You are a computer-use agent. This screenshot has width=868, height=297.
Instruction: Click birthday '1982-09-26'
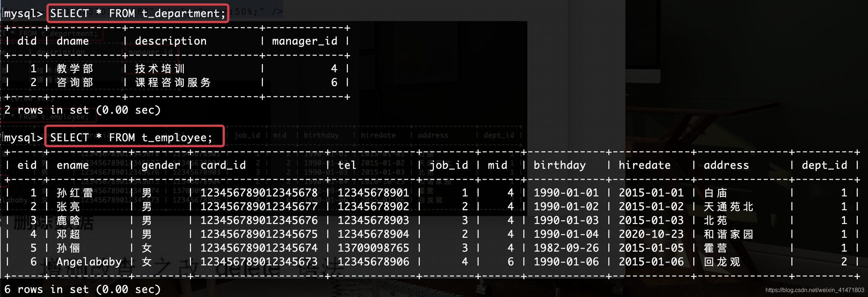tap(566, 248)
